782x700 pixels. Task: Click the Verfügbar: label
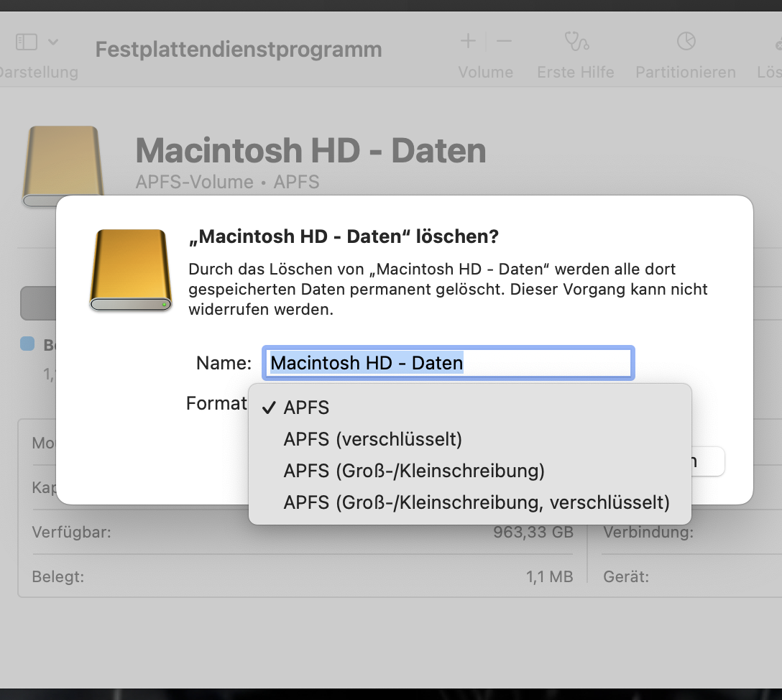(x=71, y=532)
